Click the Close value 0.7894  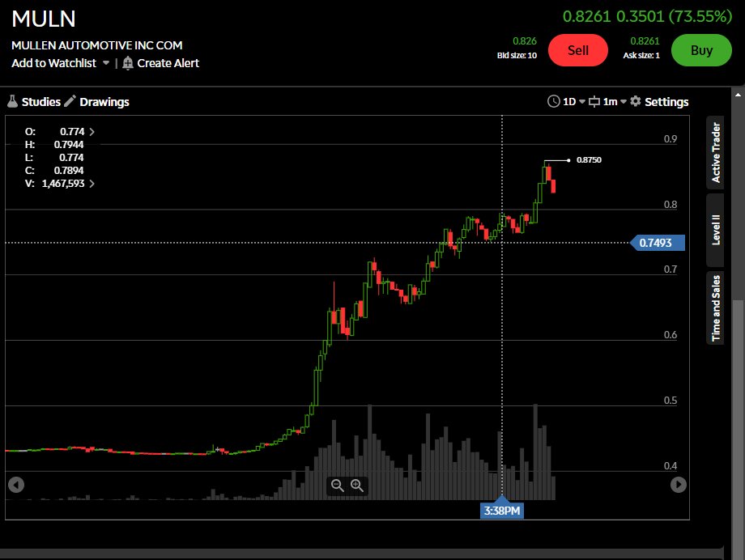[69, 171]
